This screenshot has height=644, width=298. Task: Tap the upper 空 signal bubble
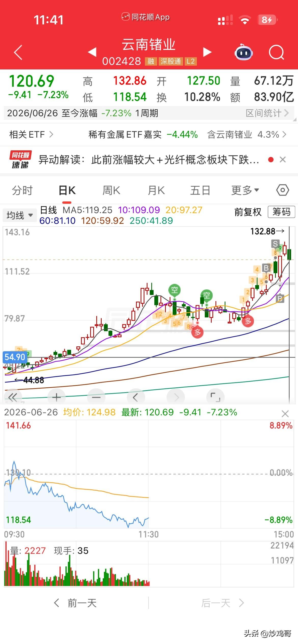(174, 290)
